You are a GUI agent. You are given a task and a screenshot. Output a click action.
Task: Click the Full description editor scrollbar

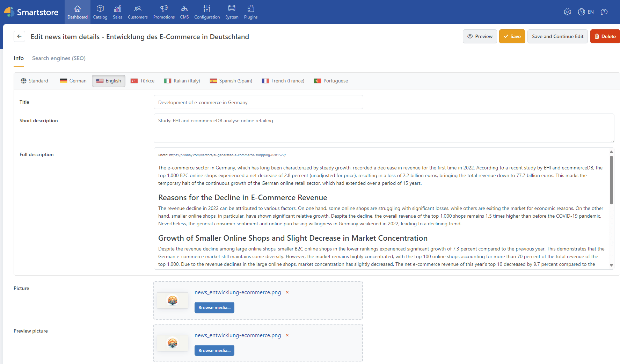click(611, 180)
